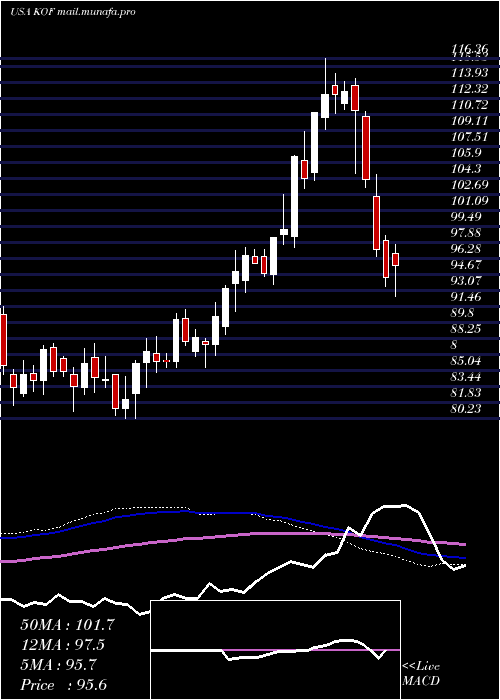Select the 99.49 price axis label
The image size is (500, 700).
[x=466, y=217]
